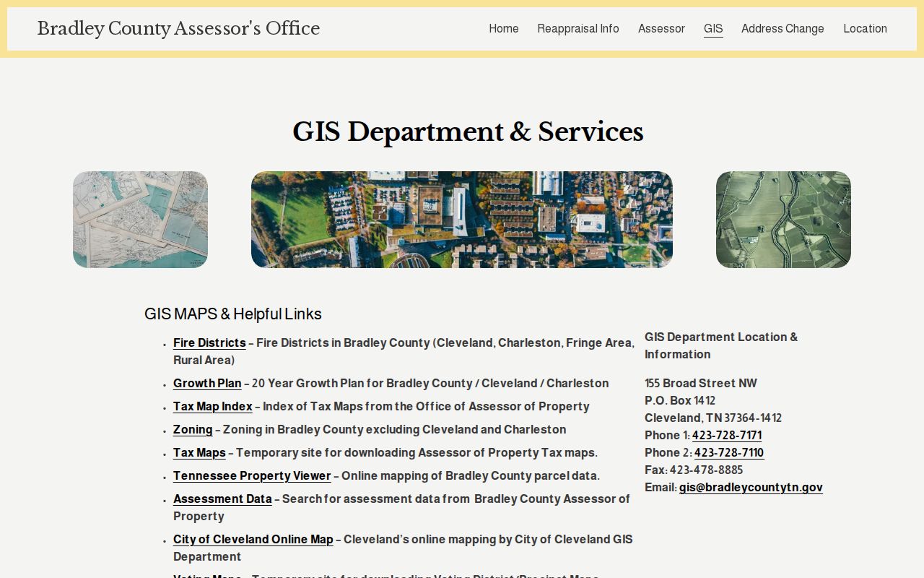The image size is (924, 578).
Task: Select the GIS navigation item
Action: point(713,29)
